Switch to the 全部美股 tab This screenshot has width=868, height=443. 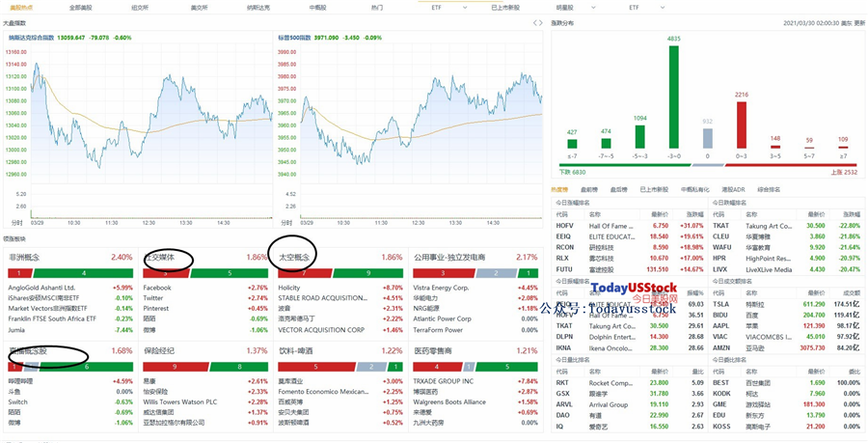[x=79, y=8]
